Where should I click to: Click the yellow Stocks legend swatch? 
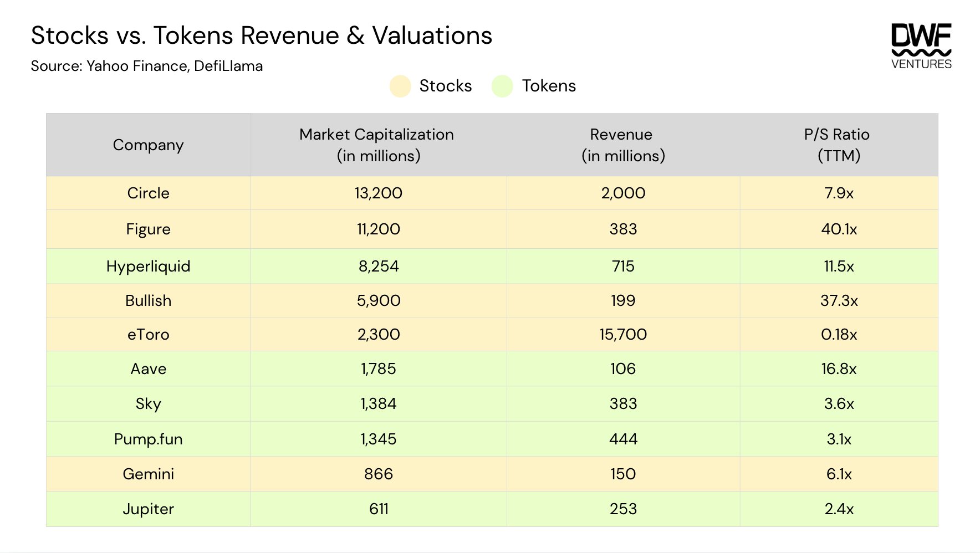point(400,86)
